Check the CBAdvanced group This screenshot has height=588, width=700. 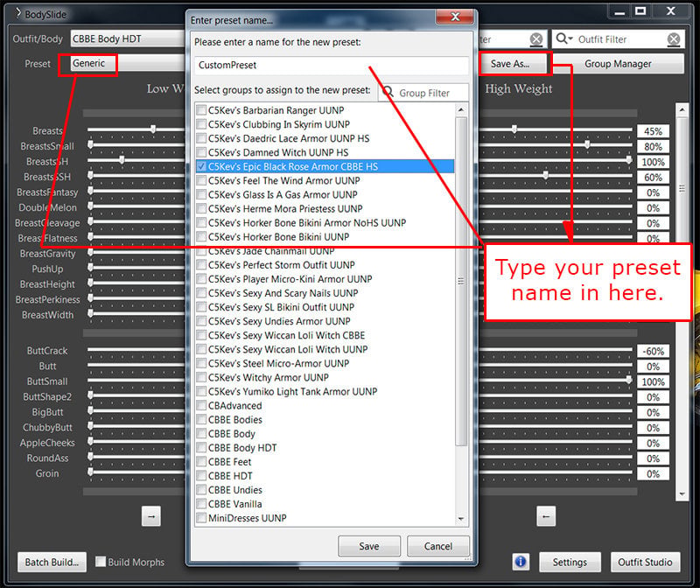click(x=201, y=405)
